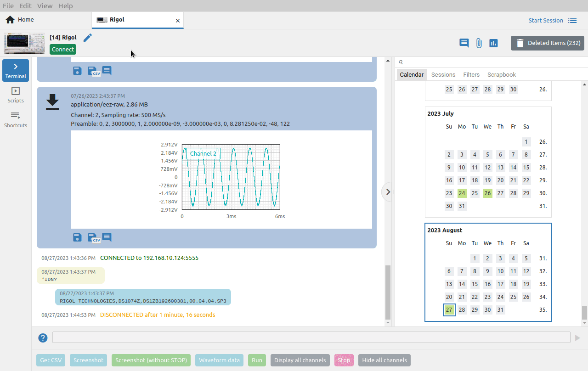
Task: Open session list icon beside Start Session
Action: coord(572,21)
